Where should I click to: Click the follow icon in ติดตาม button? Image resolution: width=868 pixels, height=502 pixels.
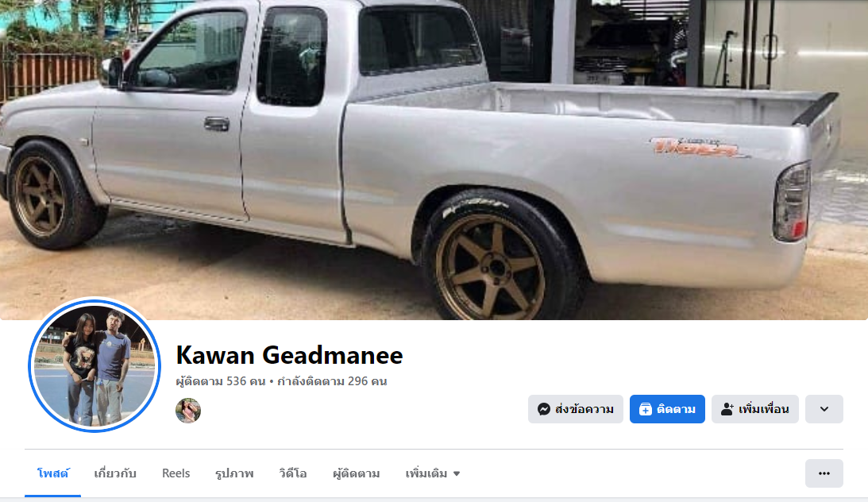coord(646,409)
